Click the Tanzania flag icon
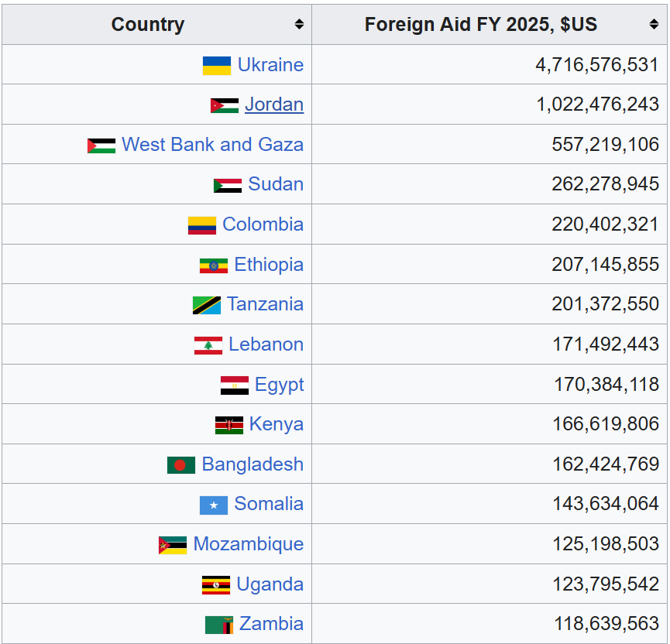Viewport: 670px width, 644px height. pyautogui.click(x=207, y=305)
